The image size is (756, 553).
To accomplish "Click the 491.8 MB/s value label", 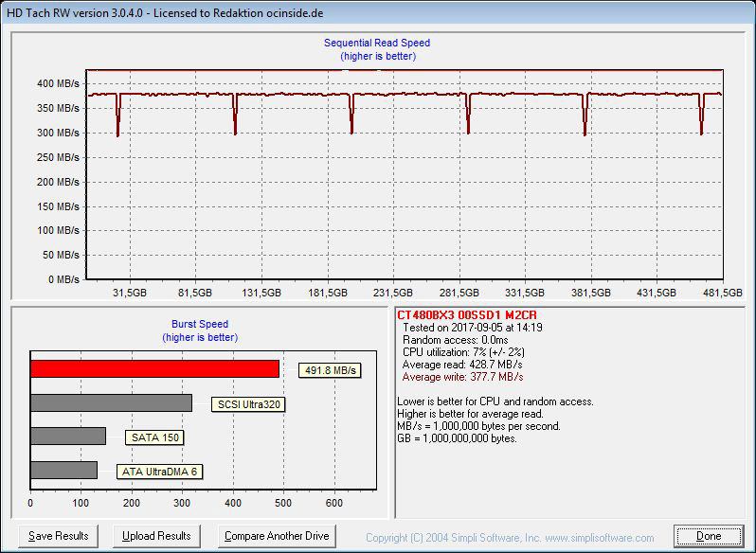I will click(x=329, y=370).
